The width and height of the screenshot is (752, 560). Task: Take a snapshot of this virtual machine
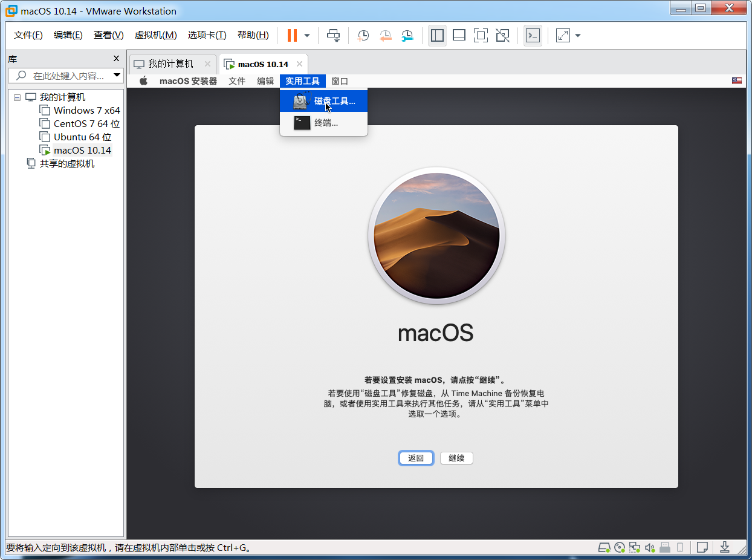coord(363,35)
